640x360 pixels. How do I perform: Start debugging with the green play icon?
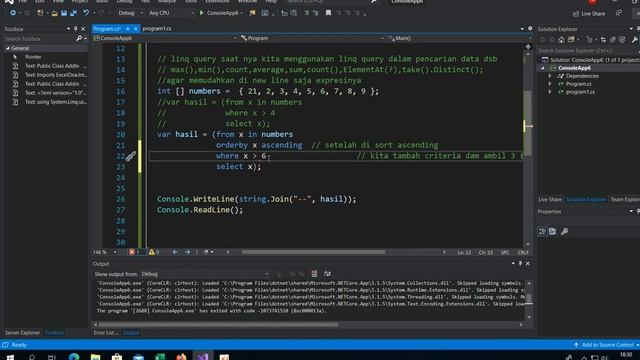pos(201,13)
